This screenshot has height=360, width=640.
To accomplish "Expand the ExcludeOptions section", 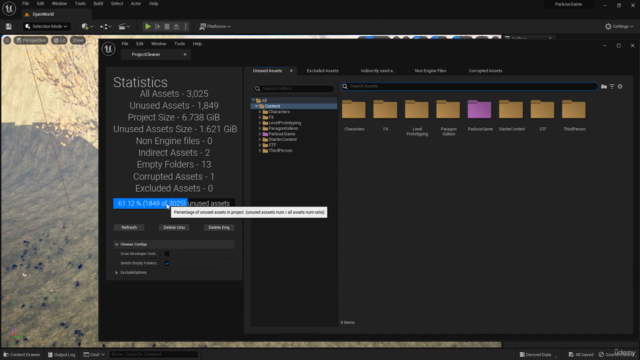I will 116,273.
